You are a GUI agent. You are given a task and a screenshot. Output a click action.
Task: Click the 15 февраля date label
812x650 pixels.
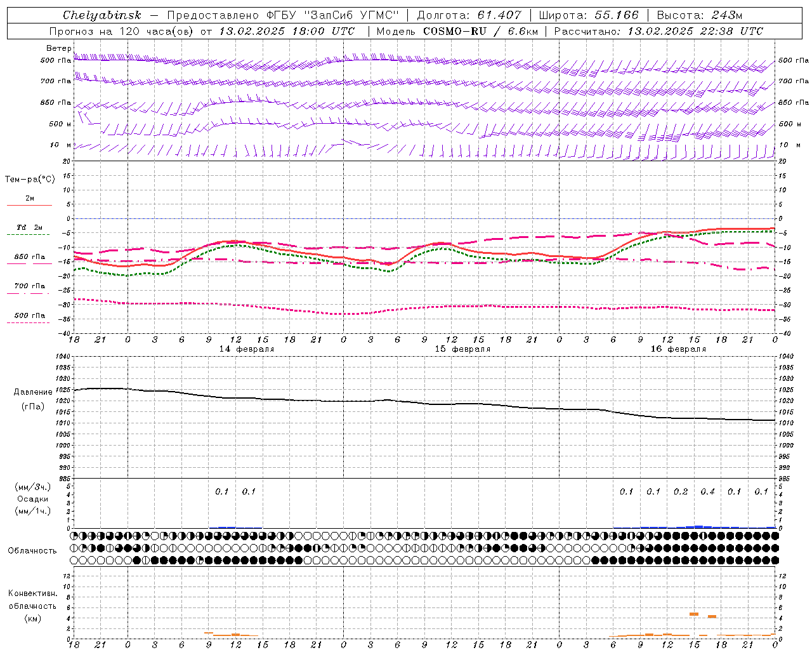click(x=462, y=349)
